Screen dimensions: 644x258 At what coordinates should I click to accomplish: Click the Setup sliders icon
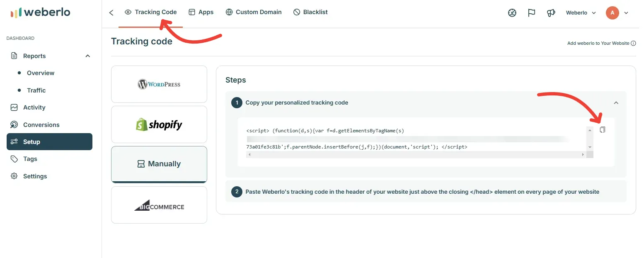click(x=14, y=142)
